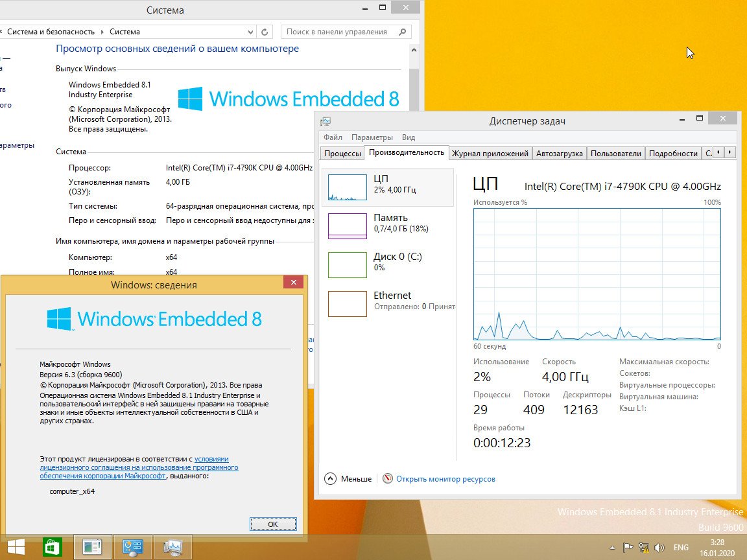Open the Action Center flag icon
The image size is (747, 560).
[628, 547]
